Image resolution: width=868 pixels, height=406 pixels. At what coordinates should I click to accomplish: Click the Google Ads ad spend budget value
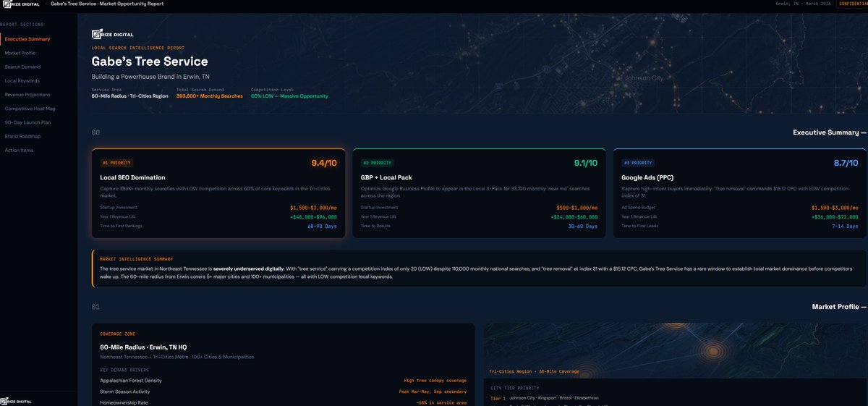(835, 208)
